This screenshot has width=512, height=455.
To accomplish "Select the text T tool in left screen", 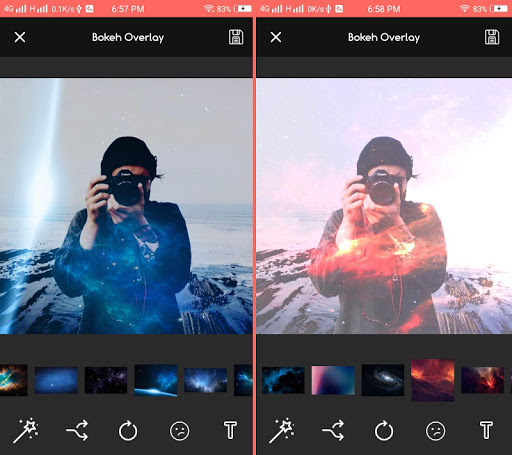I will 230,430.
